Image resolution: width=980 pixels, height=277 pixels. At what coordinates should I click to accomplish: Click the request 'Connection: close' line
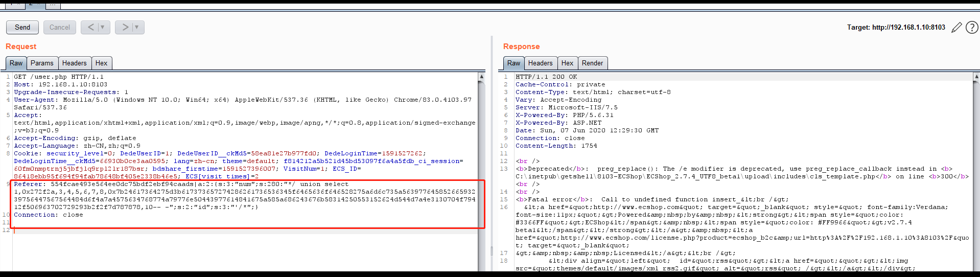[49, 215]
